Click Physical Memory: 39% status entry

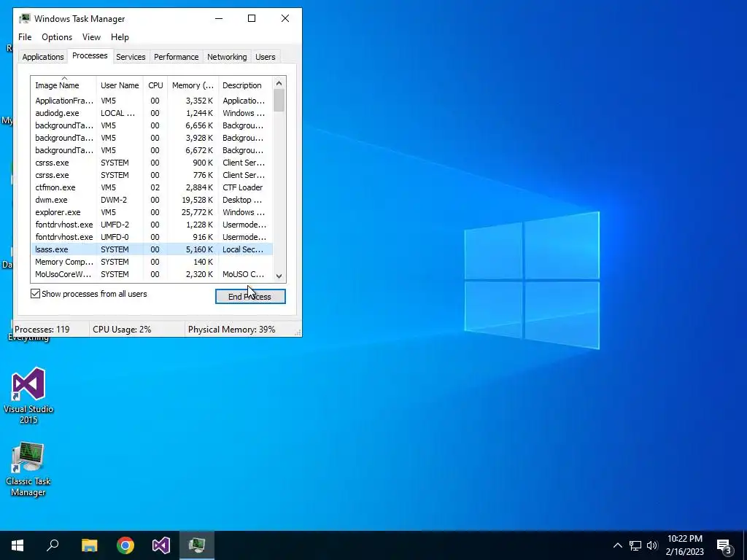pos(231,329)
